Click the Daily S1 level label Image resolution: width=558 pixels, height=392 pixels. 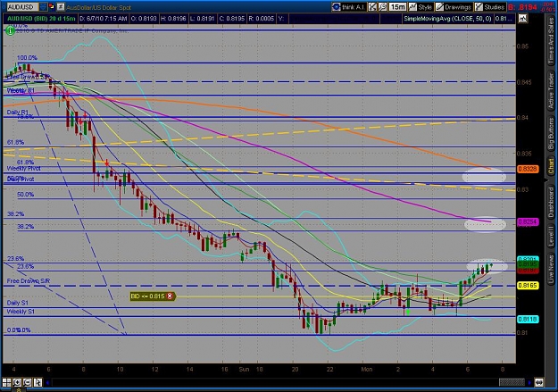click(18, 303)
